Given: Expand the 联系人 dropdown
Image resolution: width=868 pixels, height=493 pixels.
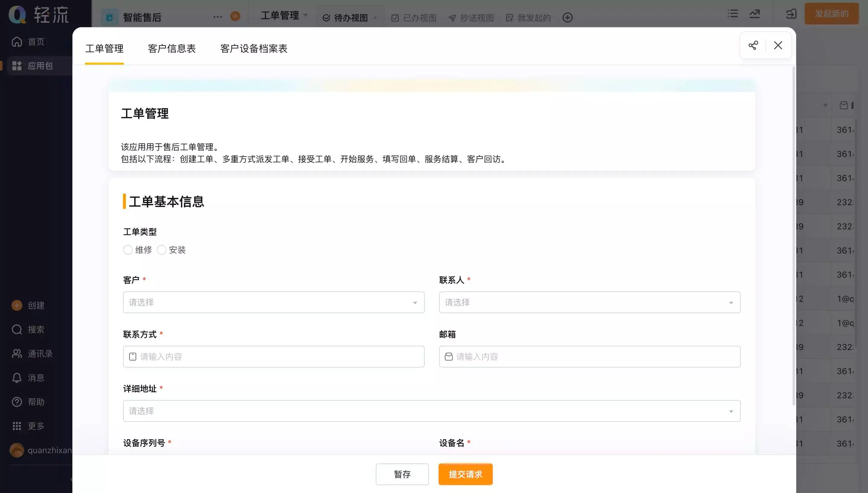Looking at the screenshot, I should pos(589,302).
